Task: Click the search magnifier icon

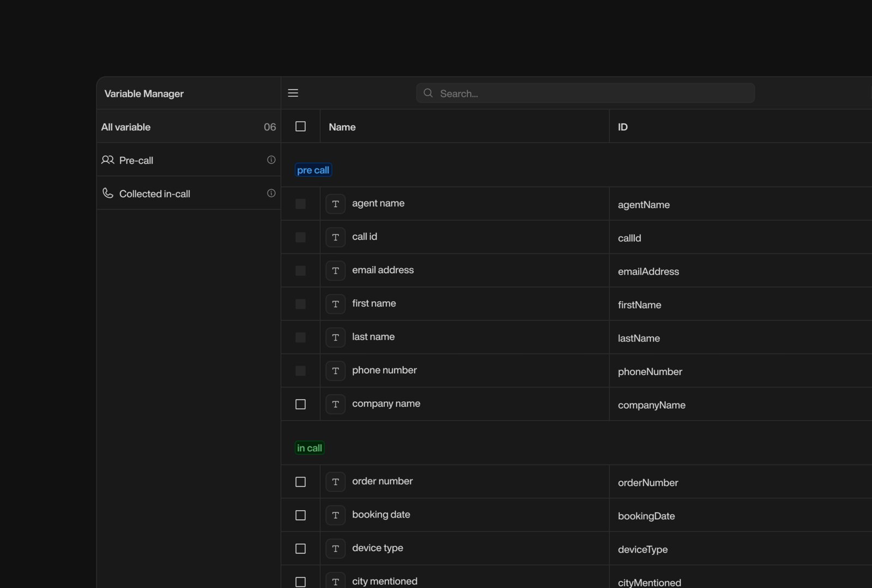Action: (428, 93)
